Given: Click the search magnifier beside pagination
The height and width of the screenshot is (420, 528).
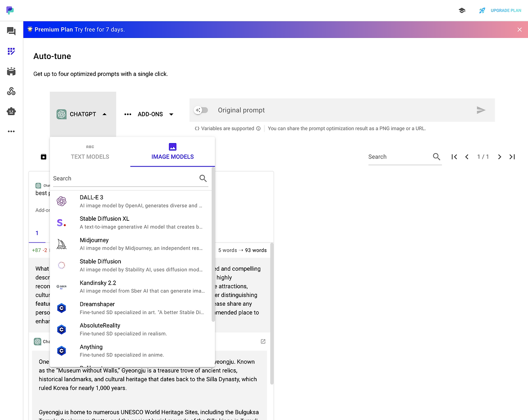Looking at the screenshot, I should click(436, 157).
